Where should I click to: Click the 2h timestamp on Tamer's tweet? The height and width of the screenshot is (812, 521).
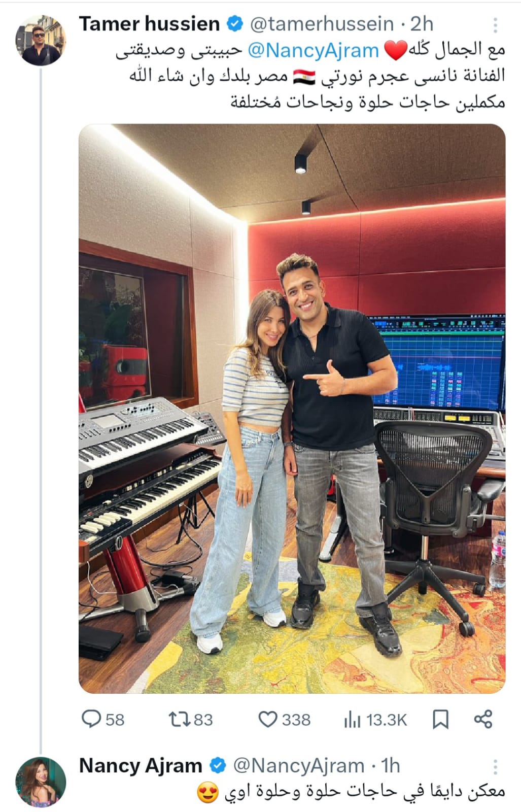click(x=422, y=24)
